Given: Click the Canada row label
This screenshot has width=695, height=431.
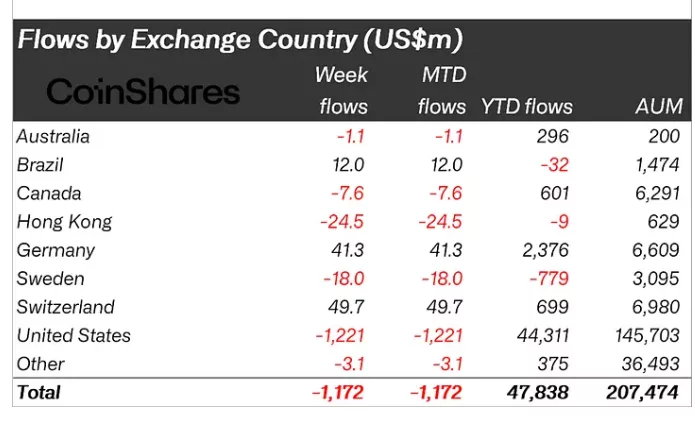Looking at the screenshot, I should [48, 193].
